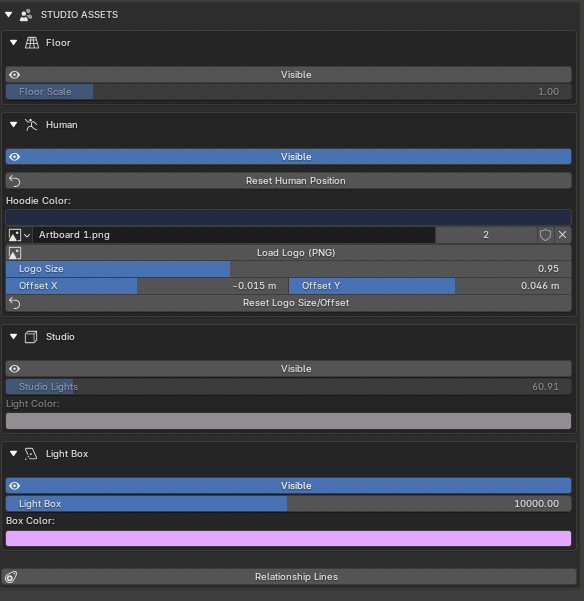
Task: Collapse the Light Box section
Action: coord(13,453)
